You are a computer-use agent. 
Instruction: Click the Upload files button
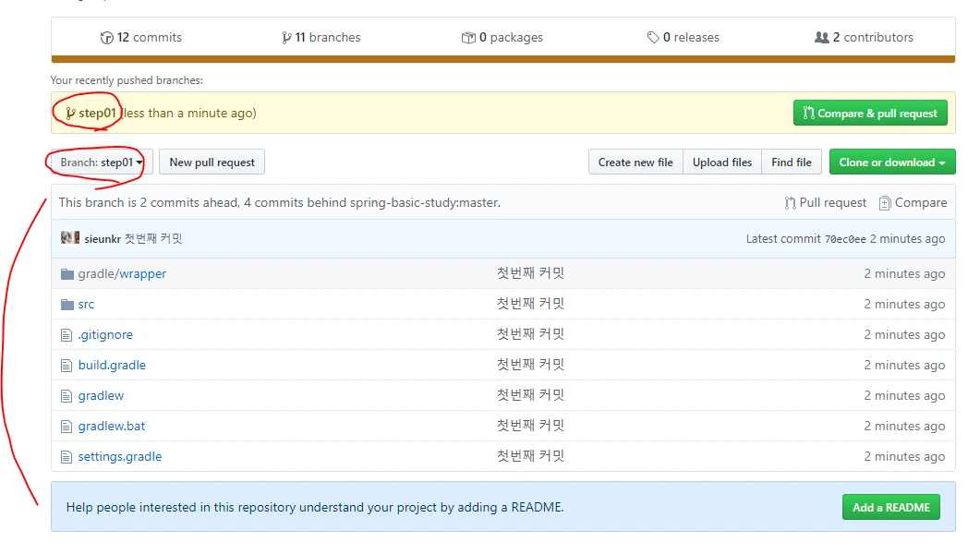tap(722, 163)
